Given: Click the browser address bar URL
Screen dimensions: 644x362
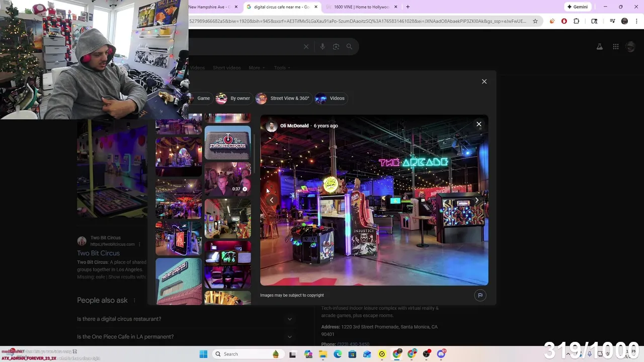Looking at the screenshot, I should (x=357, y=21).
